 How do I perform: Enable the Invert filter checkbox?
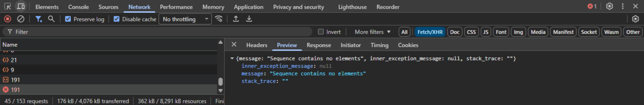321,32
